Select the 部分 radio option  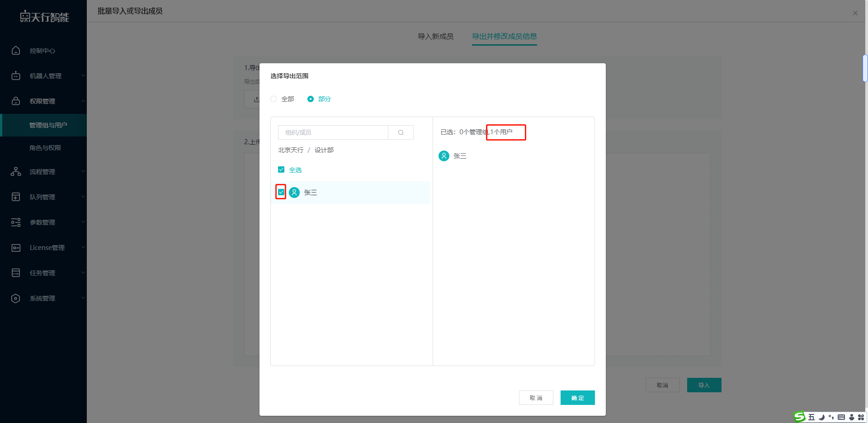(x=311, y=99)
